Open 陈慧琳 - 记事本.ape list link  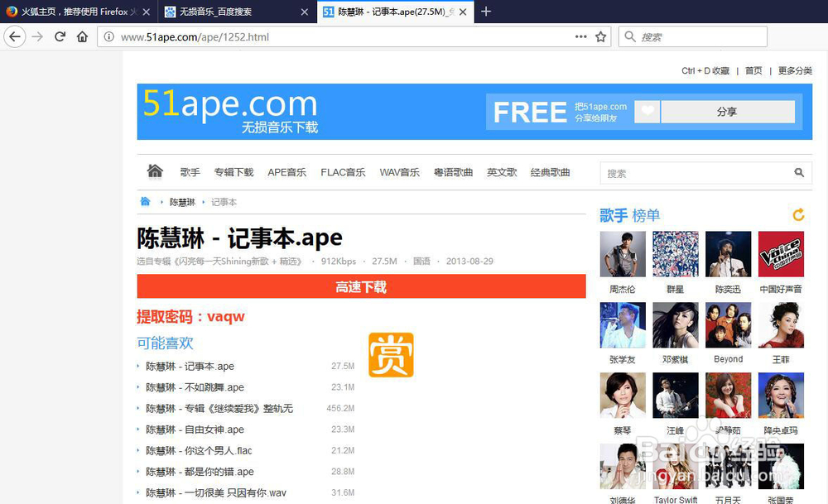190,367
